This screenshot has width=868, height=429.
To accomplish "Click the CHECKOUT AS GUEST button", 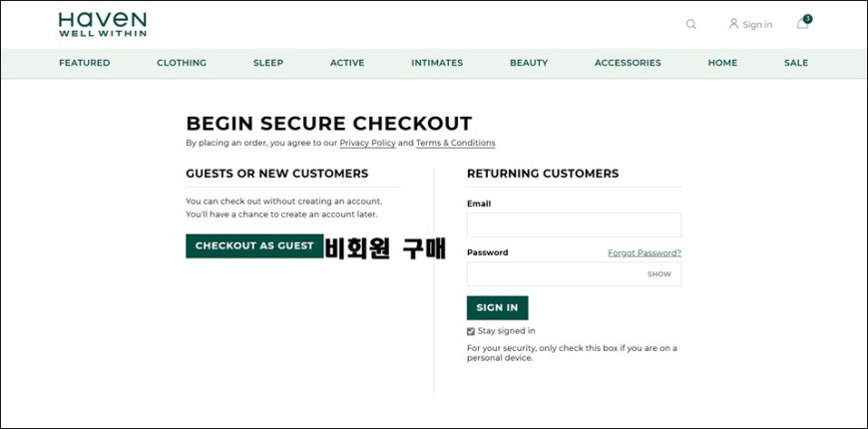I will 254,245.
